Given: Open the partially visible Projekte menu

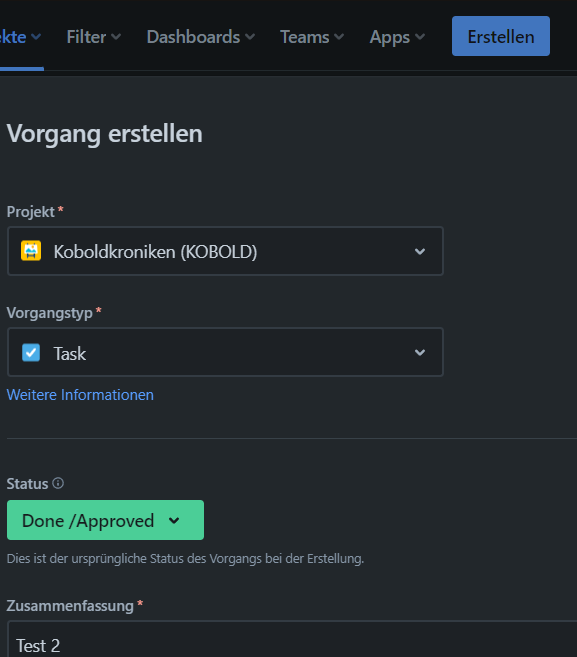Looking at the screenshot, I should click(20, 37).
